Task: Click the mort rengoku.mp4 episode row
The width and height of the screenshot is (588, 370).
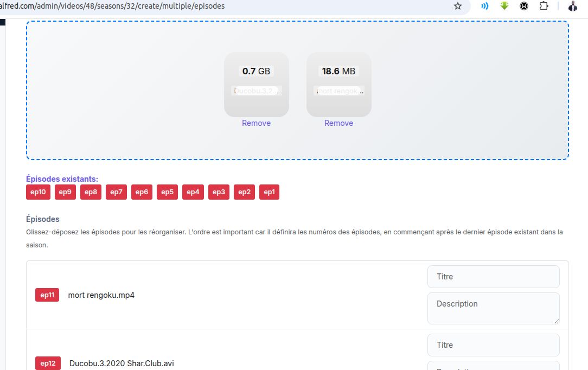Action: point(217,295)
